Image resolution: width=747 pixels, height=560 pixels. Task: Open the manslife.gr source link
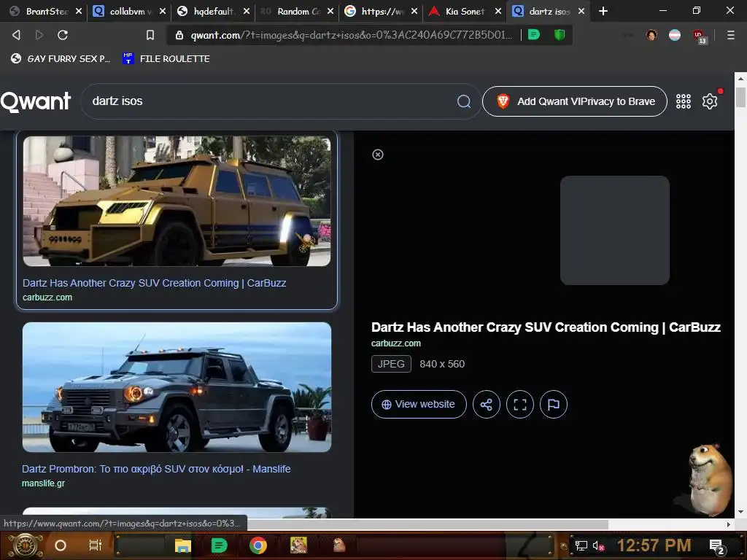click(43, 483)
